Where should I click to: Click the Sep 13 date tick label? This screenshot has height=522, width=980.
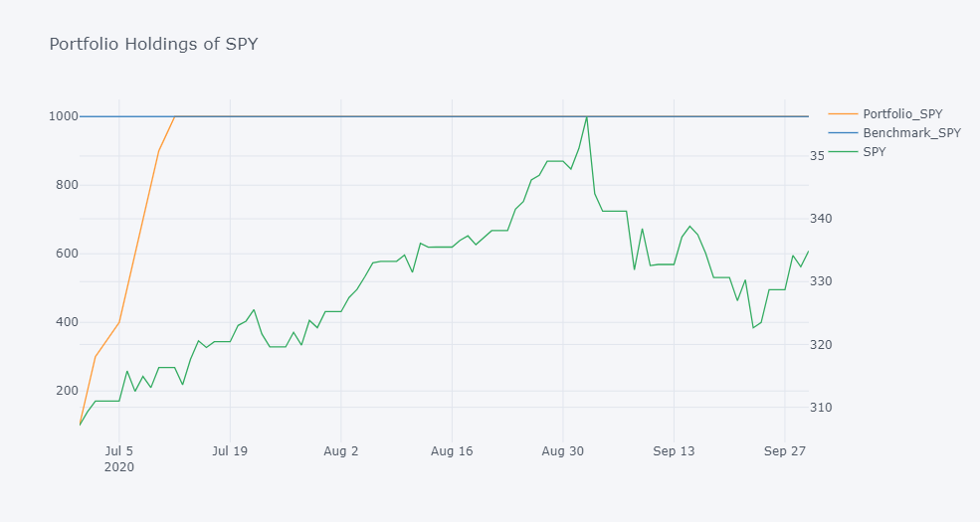(674, 450)
